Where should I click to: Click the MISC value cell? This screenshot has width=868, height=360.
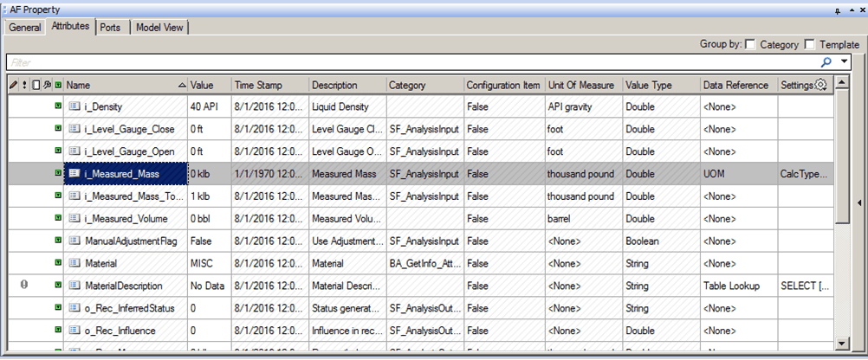pos(210,264)
